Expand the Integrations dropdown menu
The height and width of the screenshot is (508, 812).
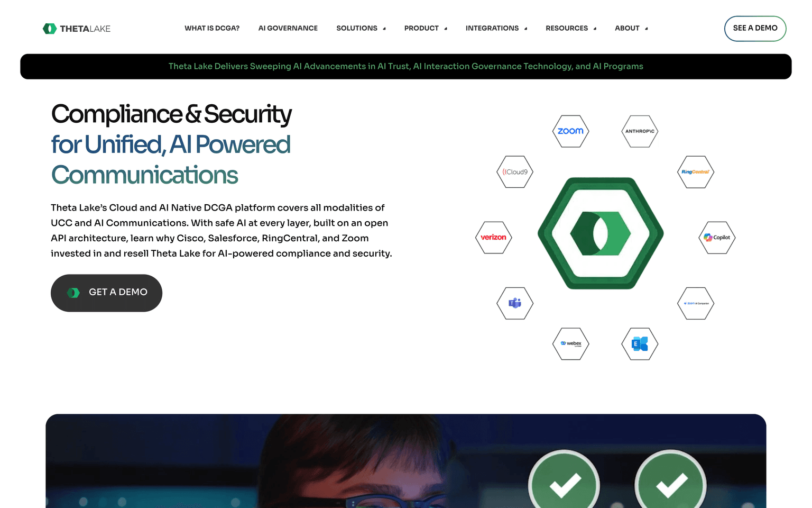point(496,28)
